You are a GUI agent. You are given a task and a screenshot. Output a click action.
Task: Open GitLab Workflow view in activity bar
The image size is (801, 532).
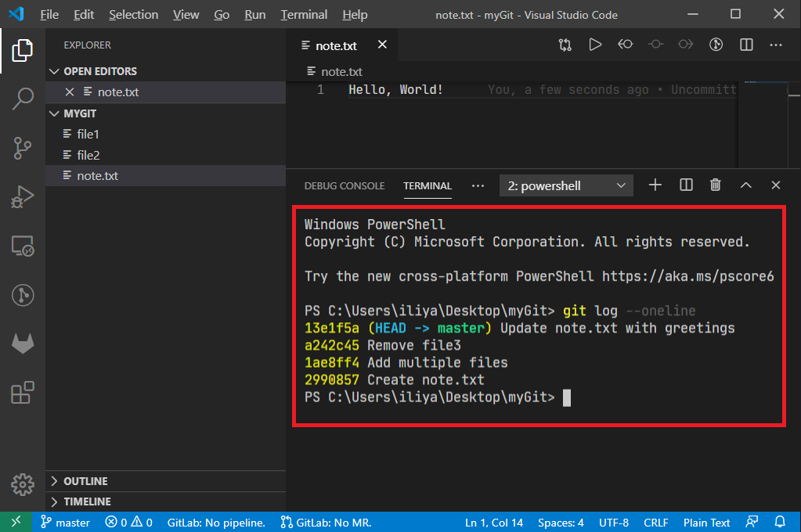[23, 343]
